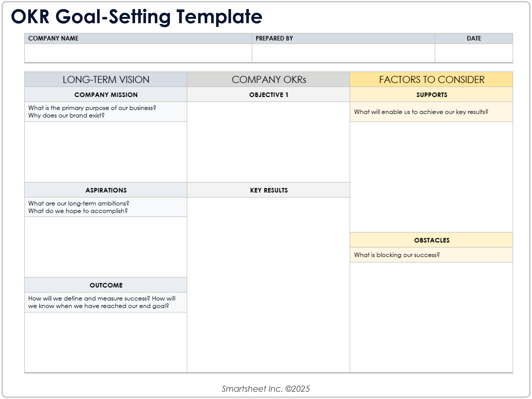Select the Company OKRs column header

pos(268,79)
